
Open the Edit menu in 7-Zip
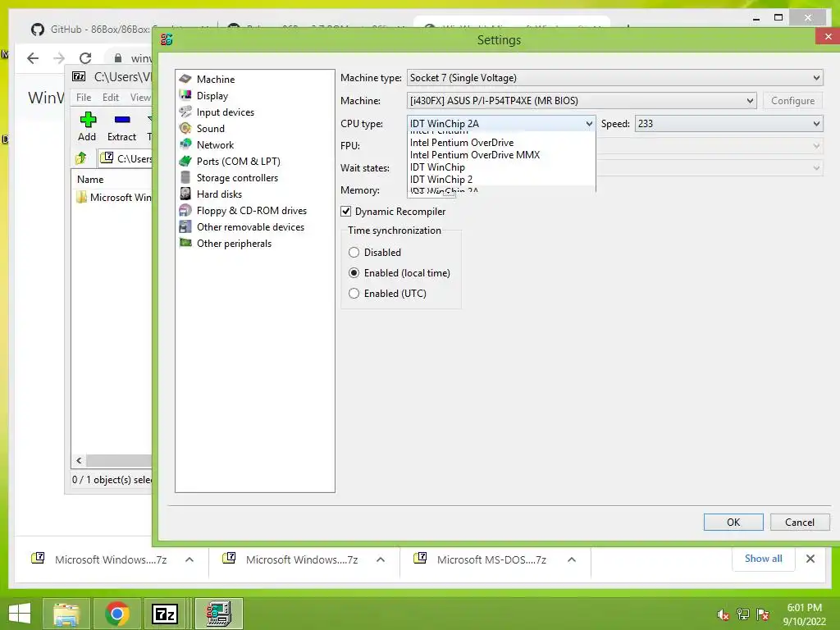111,98
